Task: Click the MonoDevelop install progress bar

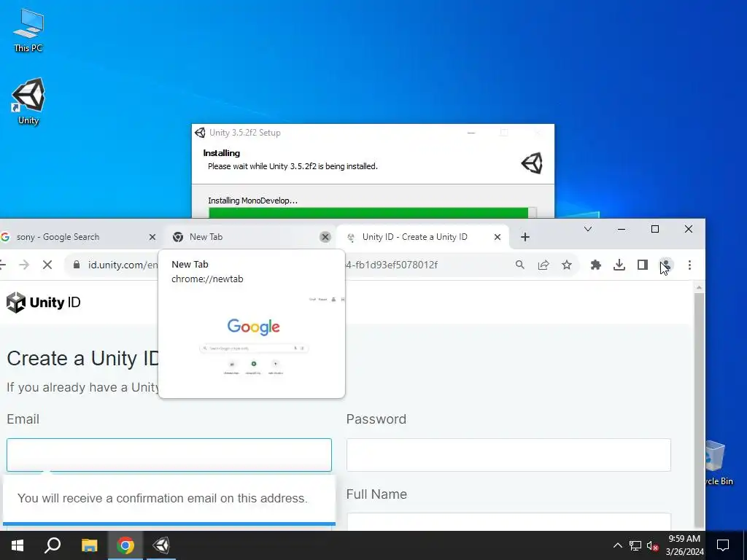Action: click(373, 213)
